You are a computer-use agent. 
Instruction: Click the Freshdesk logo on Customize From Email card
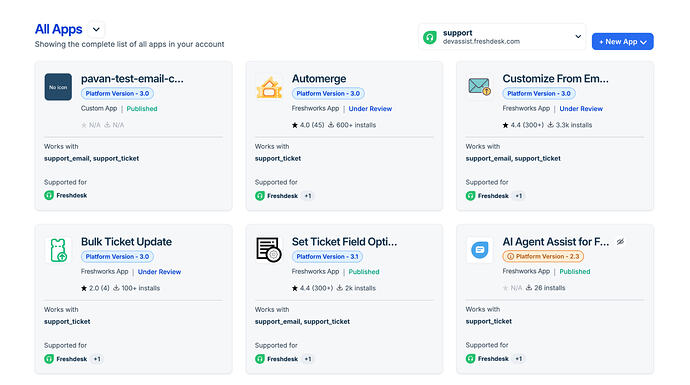(x=470, y=196)
